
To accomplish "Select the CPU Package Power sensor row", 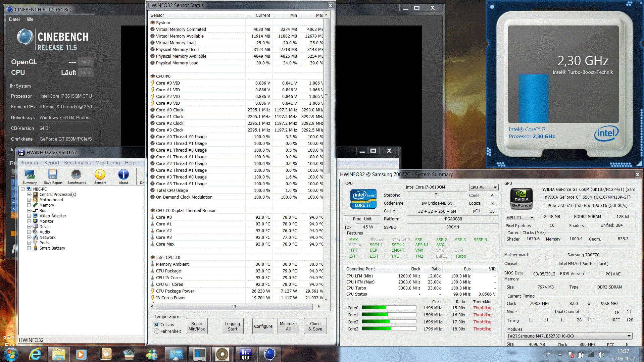I will click(x=237, y=291).
